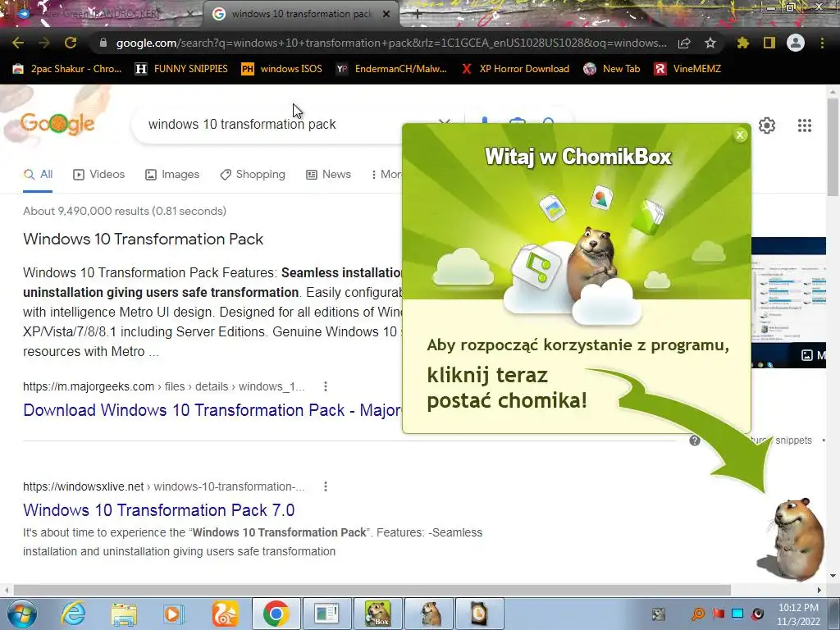Select the All search tab

point(38,175)
